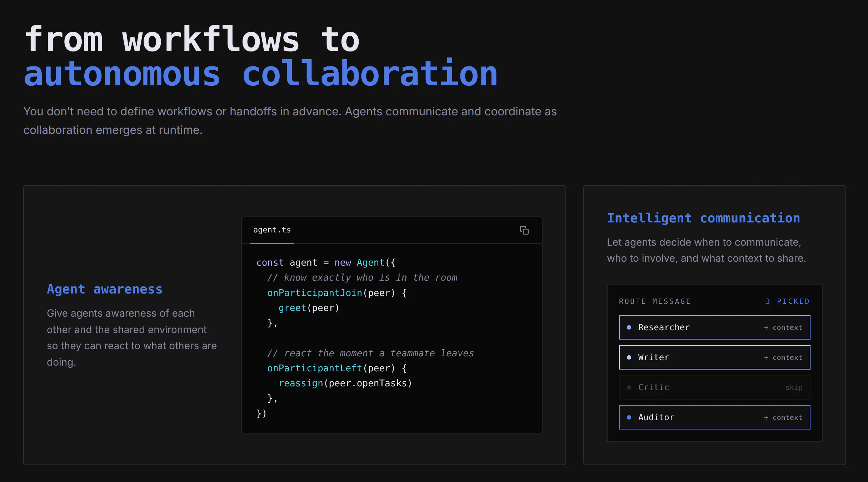Click 'onParticipantJoin(peer) {' code line
The image size is (868, 482).
337,293
